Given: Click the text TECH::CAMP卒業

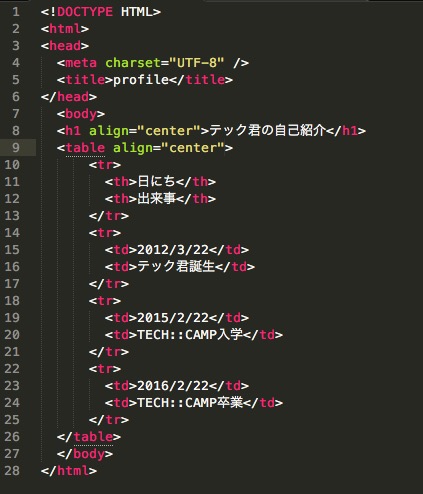Looking at the screenshot, I should pyautogui.click(x=190, y=403).
